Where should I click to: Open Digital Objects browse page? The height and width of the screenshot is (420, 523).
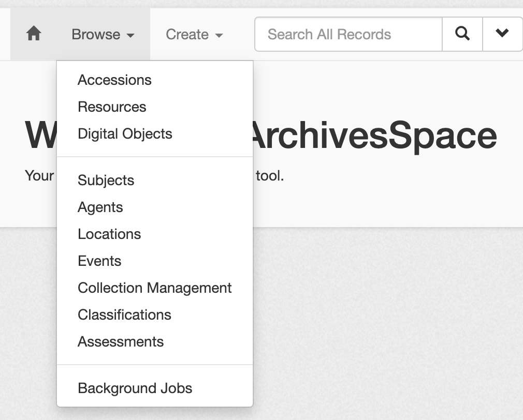tap(124, 133)
